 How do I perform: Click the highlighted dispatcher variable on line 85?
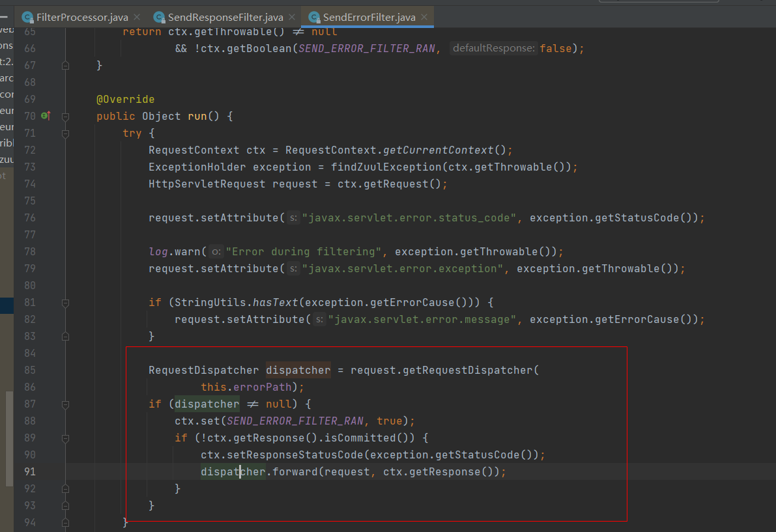[x=298, y=370]
